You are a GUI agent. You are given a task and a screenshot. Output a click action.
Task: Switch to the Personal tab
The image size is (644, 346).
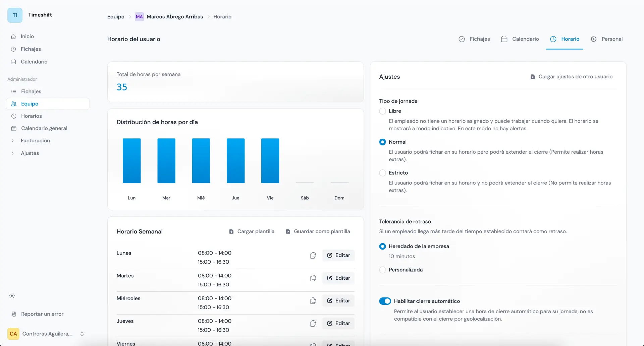606,39
